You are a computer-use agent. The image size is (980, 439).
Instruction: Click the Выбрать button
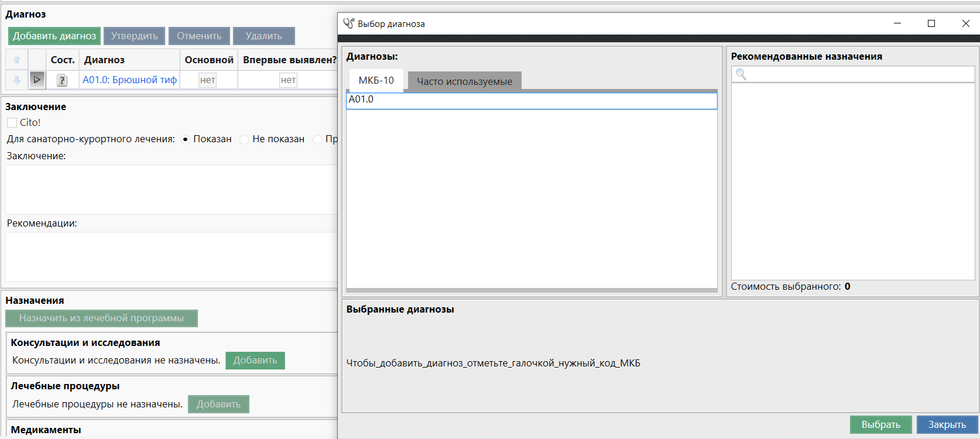tap(880, 424)
